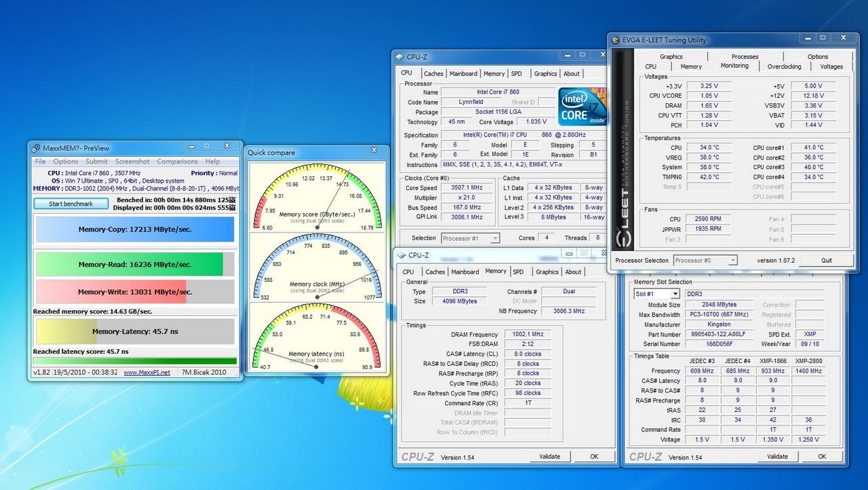868x490 pixels.
Task: Click the JPPWR fan 1935 RPM reading
Action: tap(709, 229)
